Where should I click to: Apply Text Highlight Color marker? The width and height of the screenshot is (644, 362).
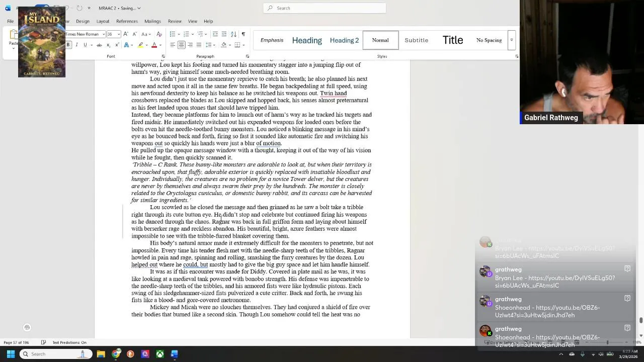tap(141, 45)
